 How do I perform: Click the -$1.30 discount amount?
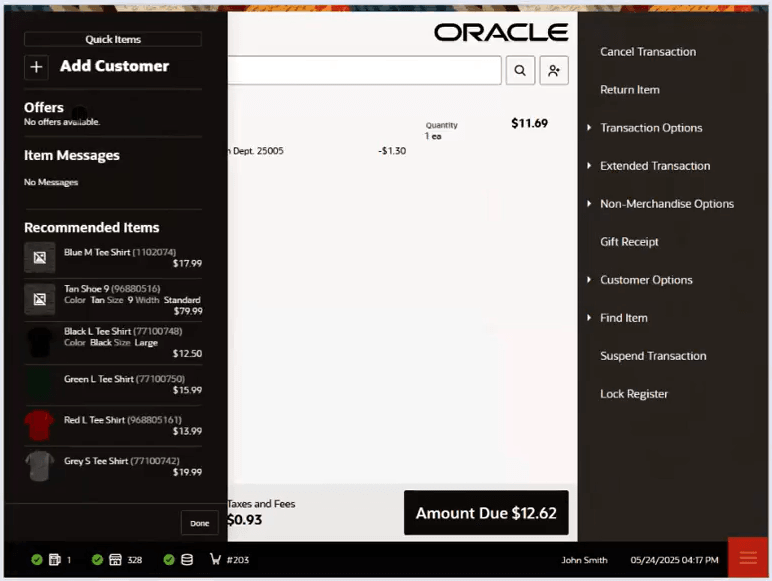point(392,151)
